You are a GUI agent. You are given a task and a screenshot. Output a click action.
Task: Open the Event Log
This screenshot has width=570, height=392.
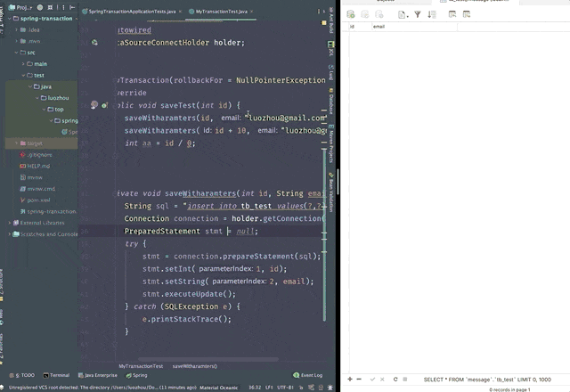(x=308, y=375)
